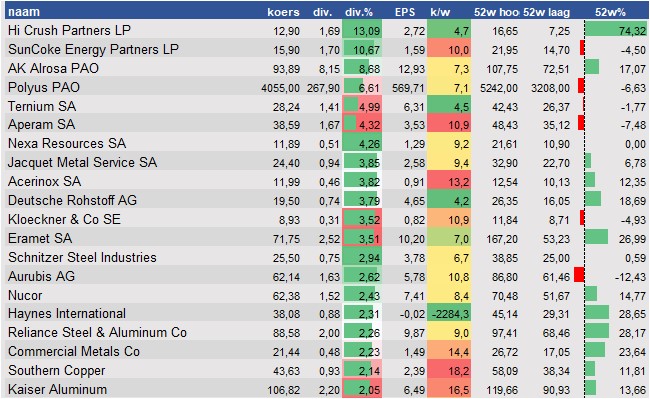
Task: Click the 'EPS' column header
Action: pyautogui.click(x=405, y=12)
